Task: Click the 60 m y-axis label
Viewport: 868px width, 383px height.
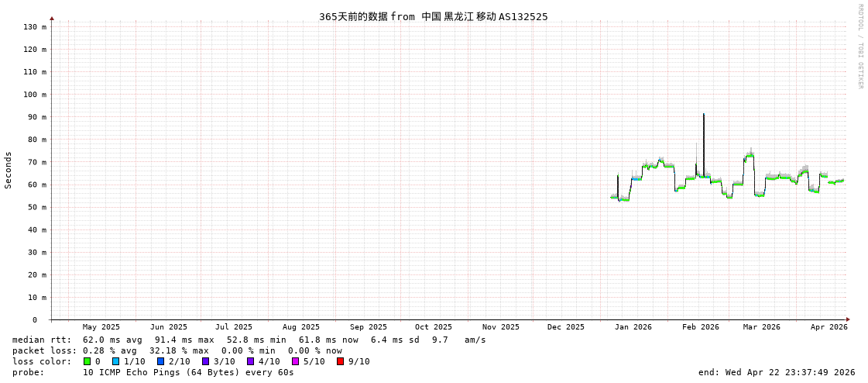Action: 34,185
